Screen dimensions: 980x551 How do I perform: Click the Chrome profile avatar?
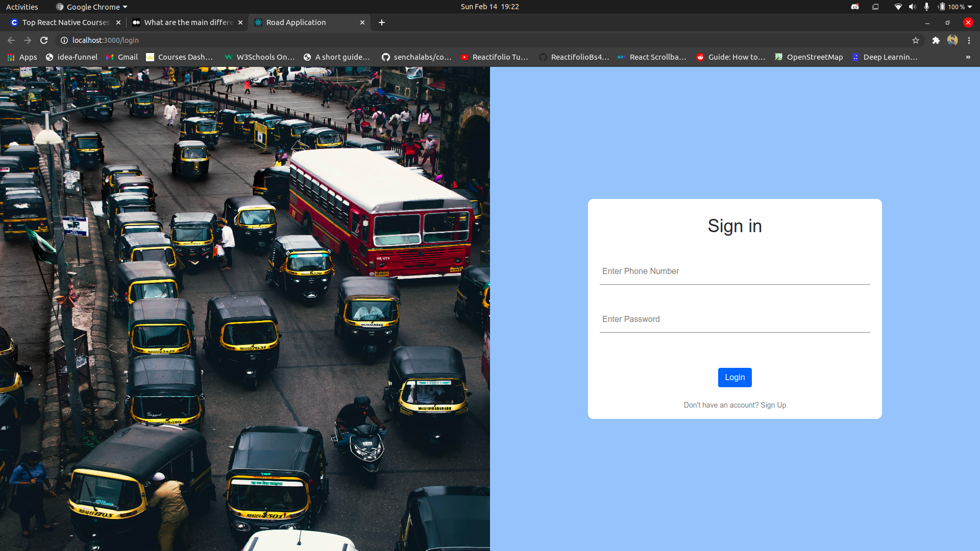click(952, 40)
